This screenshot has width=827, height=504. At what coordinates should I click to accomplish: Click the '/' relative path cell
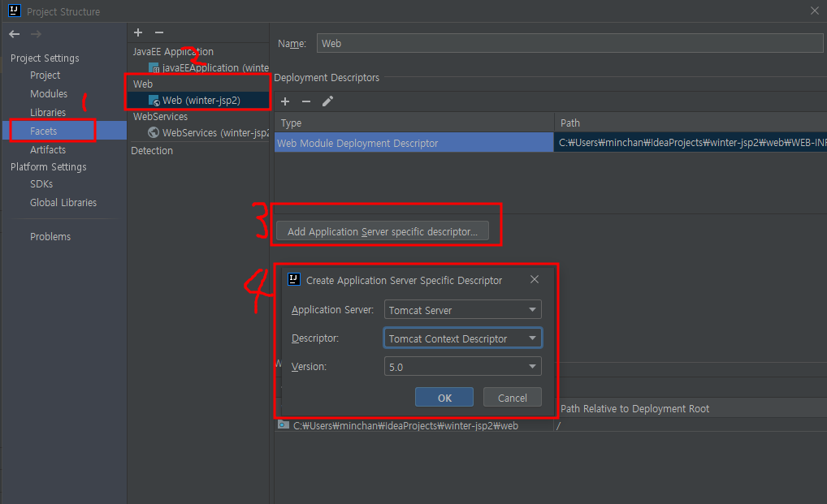coord(691,425)
